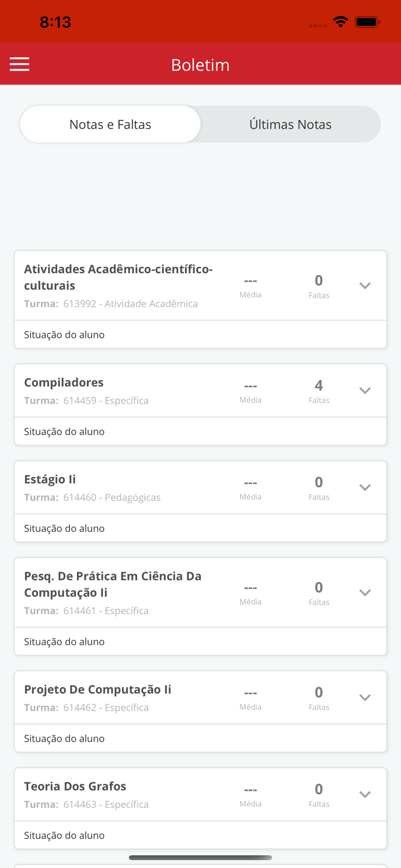Expand the Compiladores course details

[x=365, y=391]
